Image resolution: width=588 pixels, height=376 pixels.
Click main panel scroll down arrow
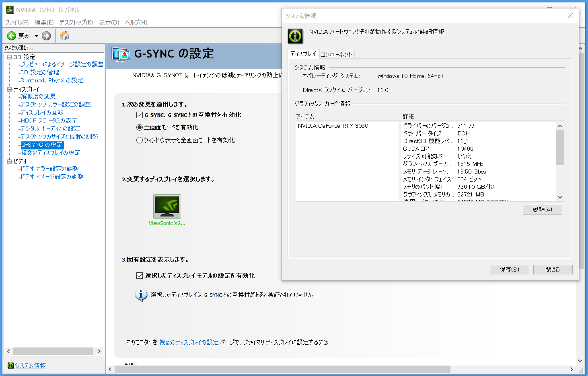point(580,361)
